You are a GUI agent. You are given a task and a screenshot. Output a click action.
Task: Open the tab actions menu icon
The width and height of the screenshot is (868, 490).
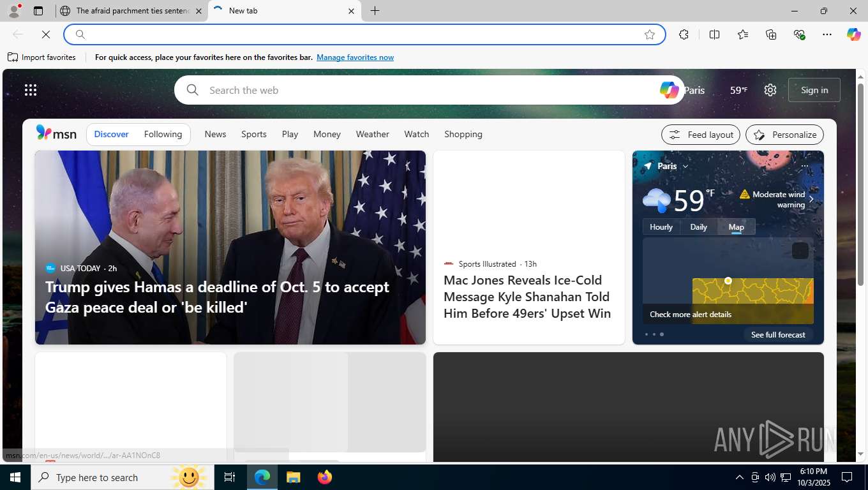pyautogui.click(x=38, y=11)
